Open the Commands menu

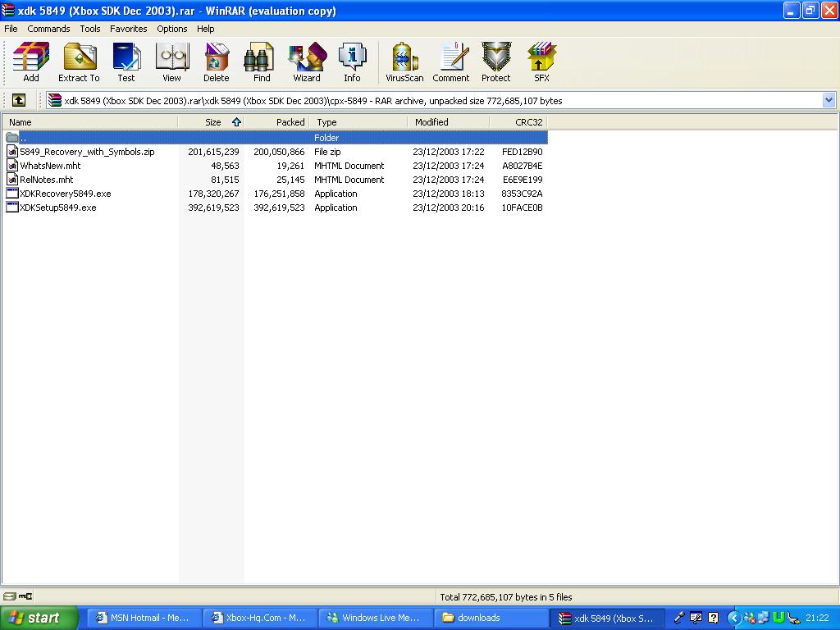click(48, 29)
